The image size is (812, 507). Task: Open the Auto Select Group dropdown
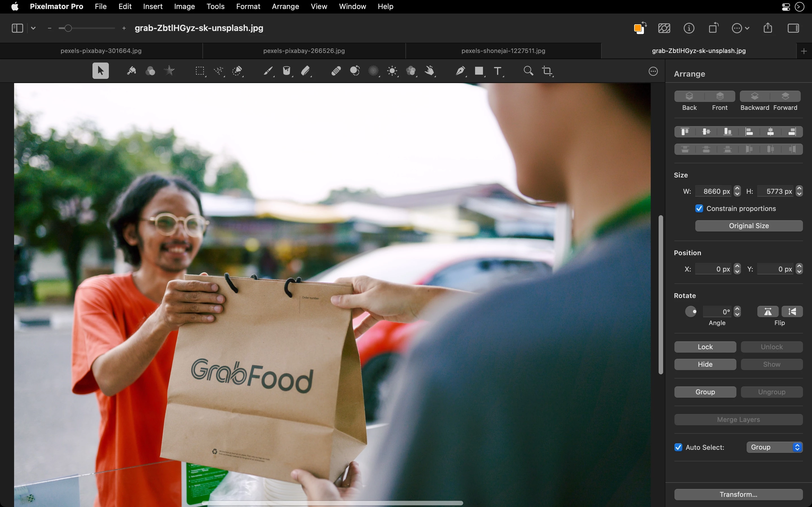pos(774,447)
